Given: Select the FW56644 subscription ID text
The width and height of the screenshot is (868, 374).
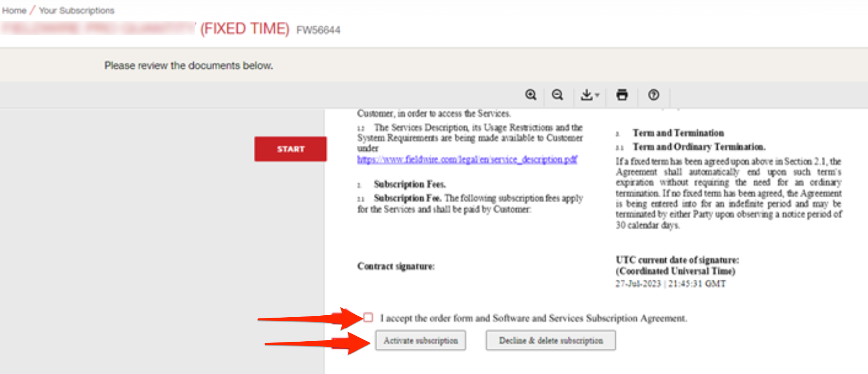Looking at the screenshot, I should pyautogui.click(x=319, y=30).
